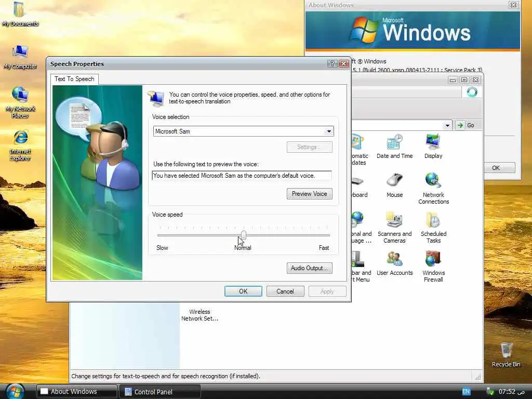Open Mouse settings in Control Panel
The height and width of the screenshot is (399, 532).
click(394, 185)
